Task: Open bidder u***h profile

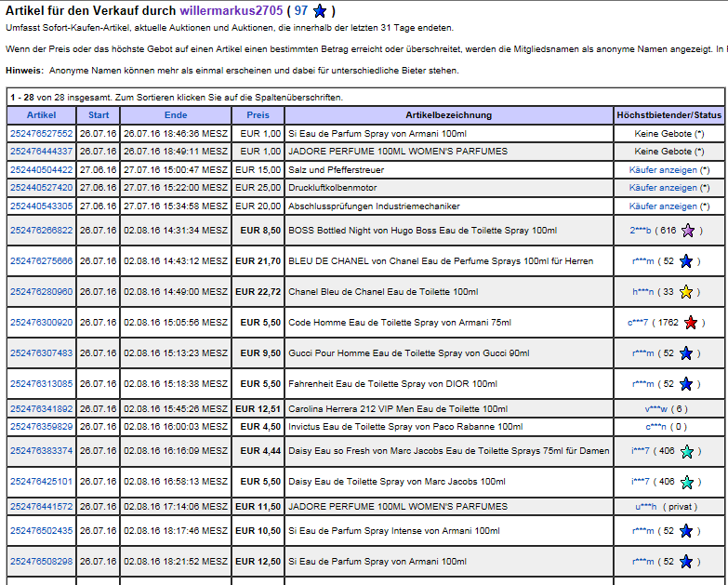Action: pos(646,507)
